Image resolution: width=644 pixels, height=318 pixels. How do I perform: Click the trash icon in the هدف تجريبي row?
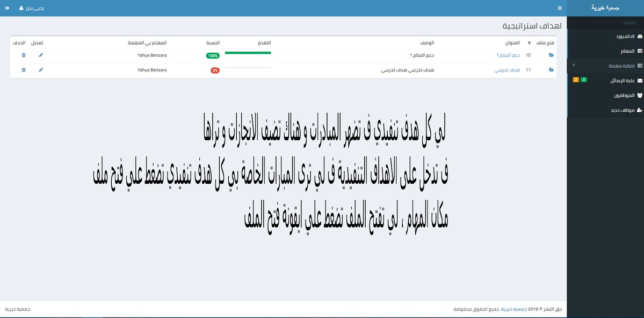pyautogui.click(x=24, y=70)
